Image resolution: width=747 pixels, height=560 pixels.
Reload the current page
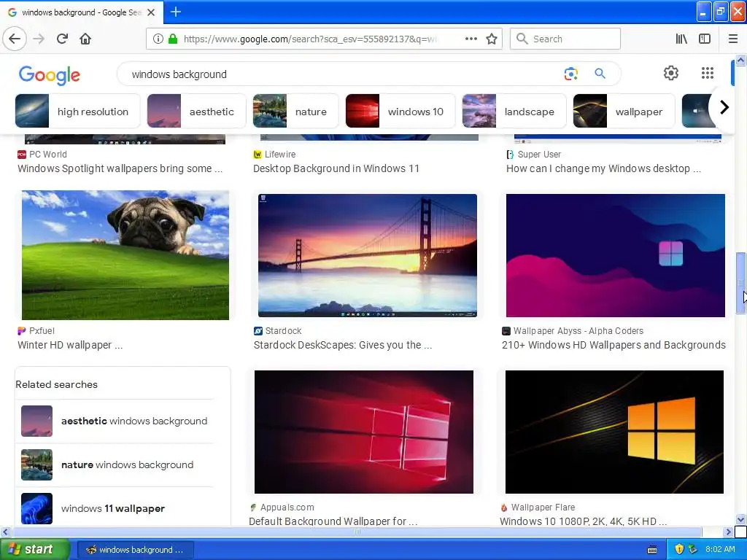click(62, 39)
